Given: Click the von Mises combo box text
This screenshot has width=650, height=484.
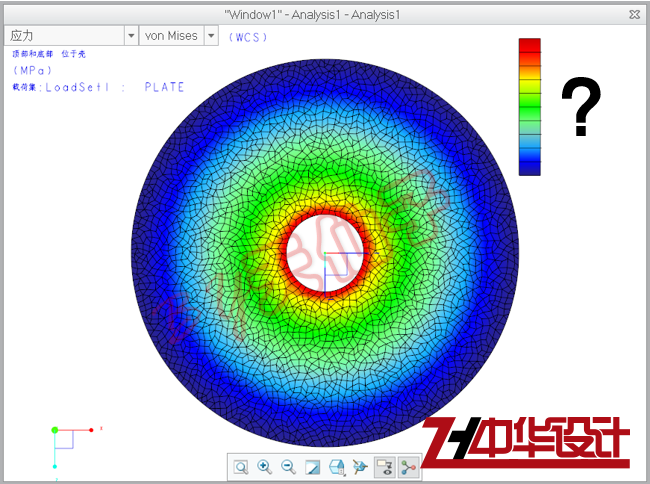Looking at the screenshot, I should pyautogui.click(x=170, y=36).
